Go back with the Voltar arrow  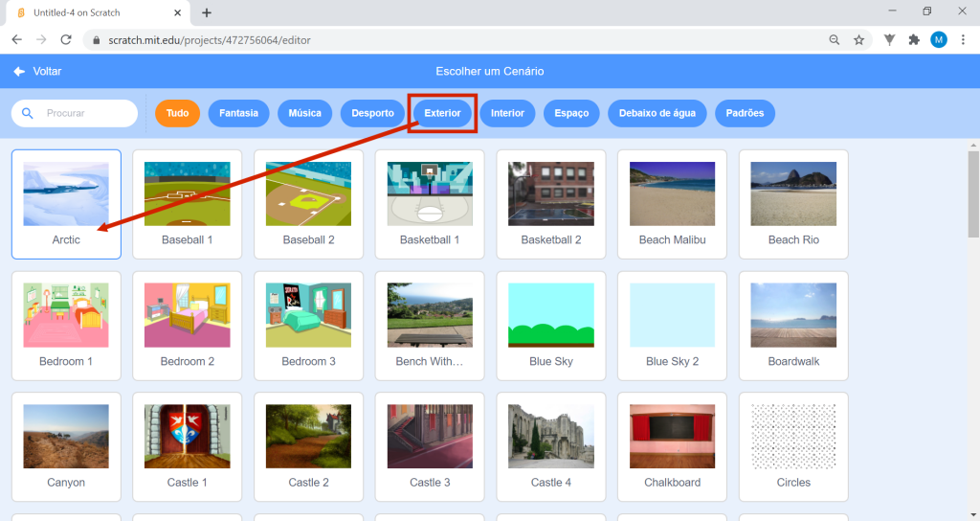click(x=19, y=71)
